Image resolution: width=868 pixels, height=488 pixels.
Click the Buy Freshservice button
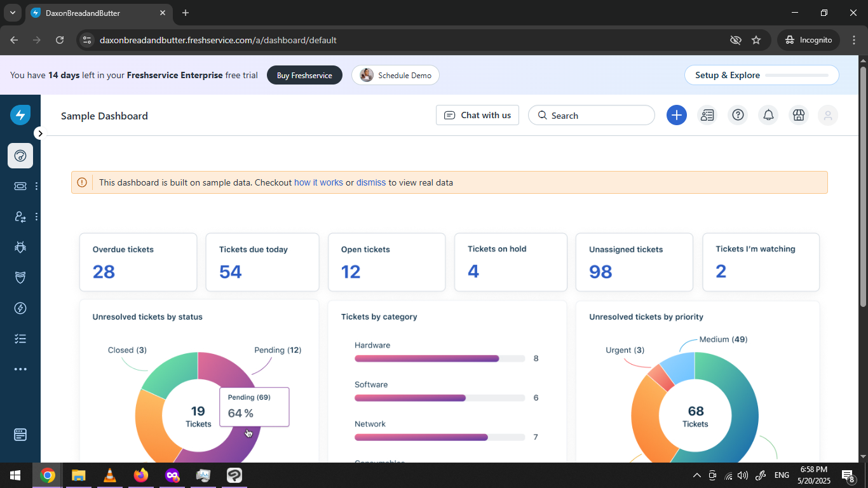[x=304, y=75]
